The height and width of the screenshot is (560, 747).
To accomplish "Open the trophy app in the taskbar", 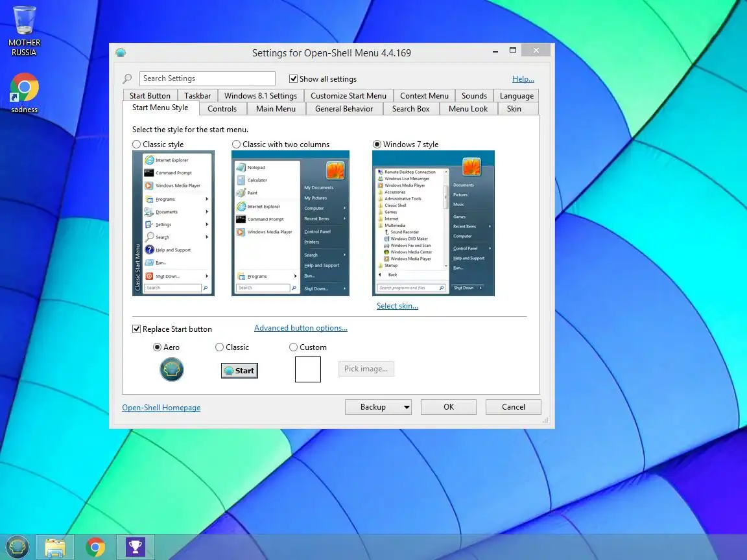I will click(136, 546).
